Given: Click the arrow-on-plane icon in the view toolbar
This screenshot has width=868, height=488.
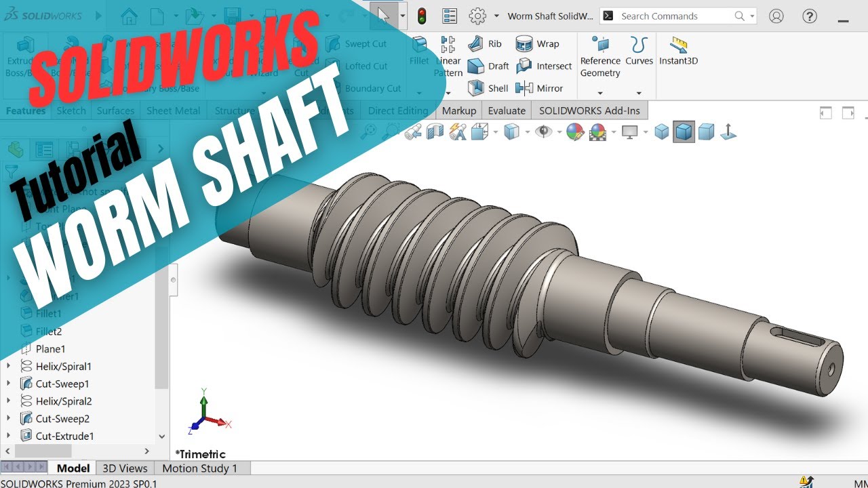Looking at the screenshot, I should click(x=728, y=131).
